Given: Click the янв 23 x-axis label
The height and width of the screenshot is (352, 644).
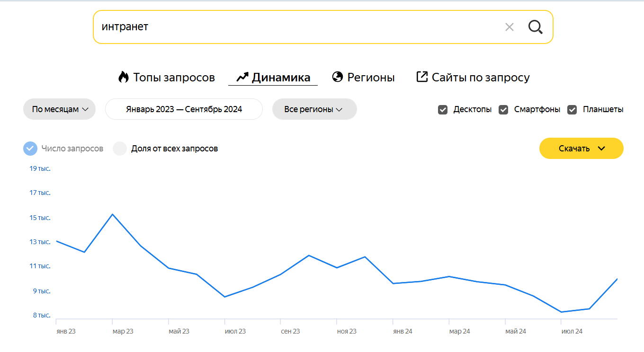Looking at the screenshot, I should click(x=66, y=331).
